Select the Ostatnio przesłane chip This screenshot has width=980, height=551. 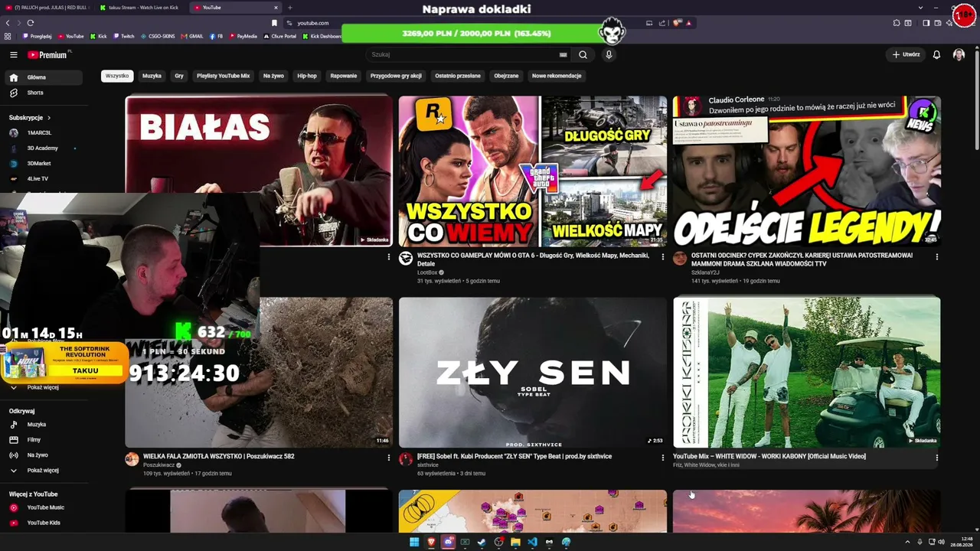pos(458,76)
